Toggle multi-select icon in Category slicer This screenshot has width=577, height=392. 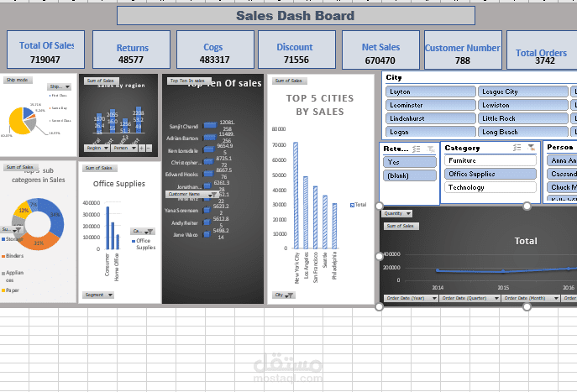[x=517, y=148]
